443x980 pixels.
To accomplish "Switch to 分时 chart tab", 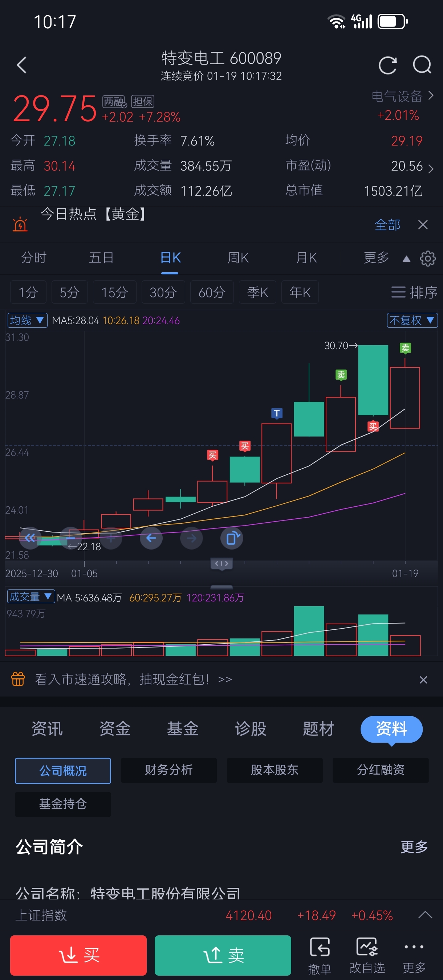I will click(33, 258).
